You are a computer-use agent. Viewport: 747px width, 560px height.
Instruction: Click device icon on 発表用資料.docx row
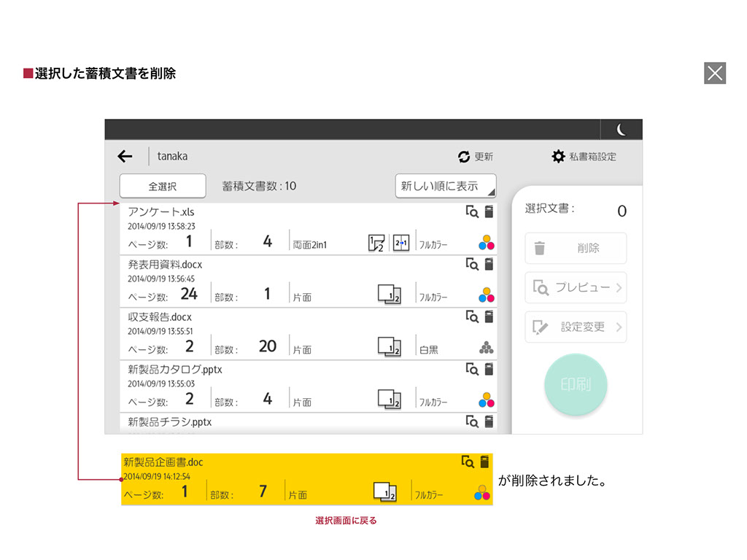489,265
